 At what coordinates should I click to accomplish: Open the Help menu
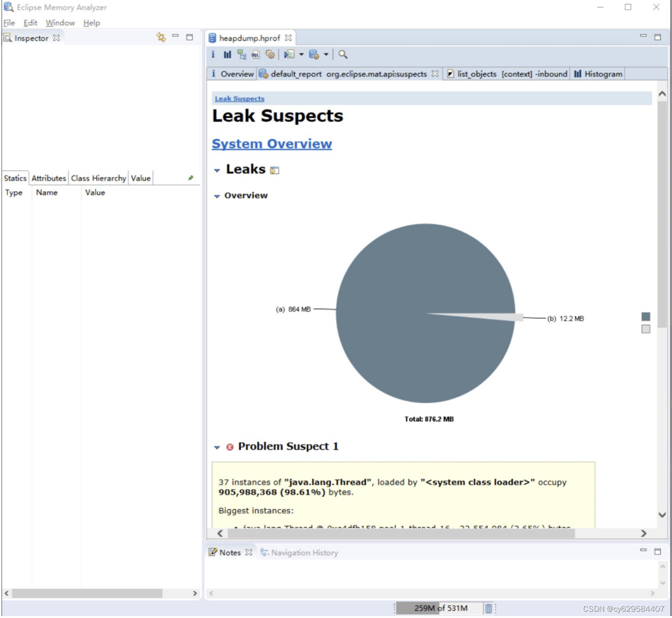tap(91, 23)
